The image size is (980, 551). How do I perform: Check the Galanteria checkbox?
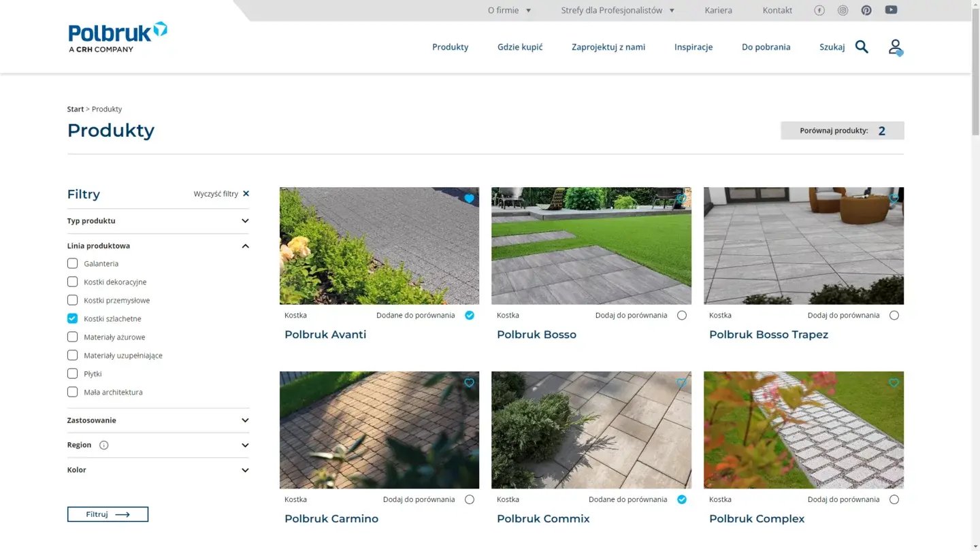73,264
